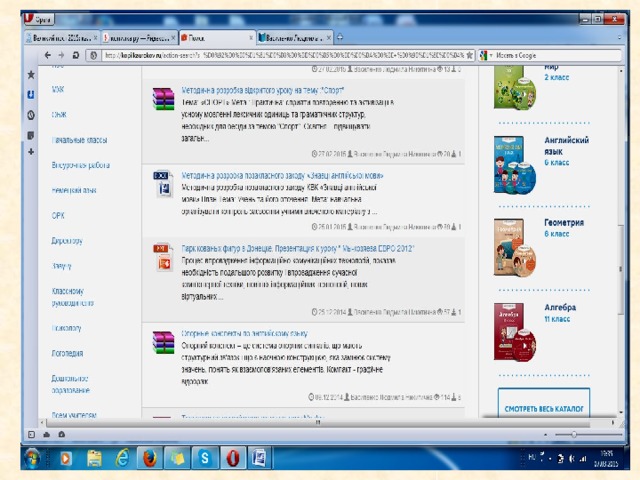
Task: Open Opera Turbo icon in status bar
Action: pyautogui.click(x=61, y=435)
